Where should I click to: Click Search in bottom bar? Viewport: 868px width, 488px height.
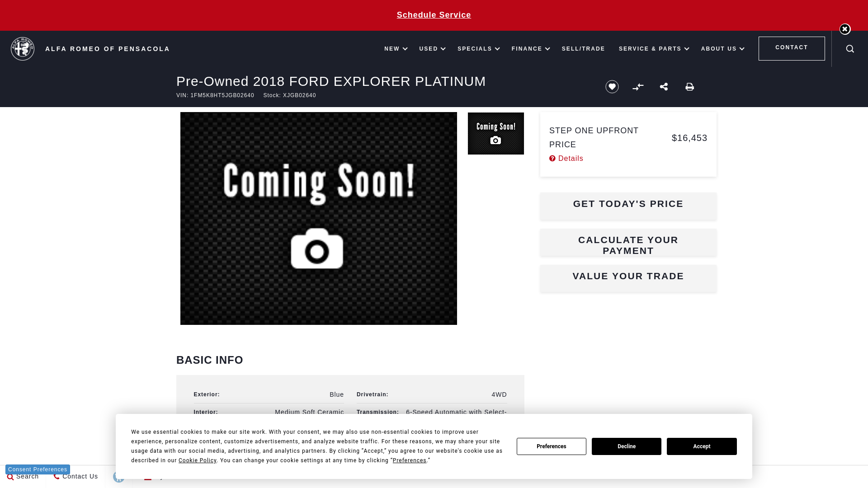(23, 477)
